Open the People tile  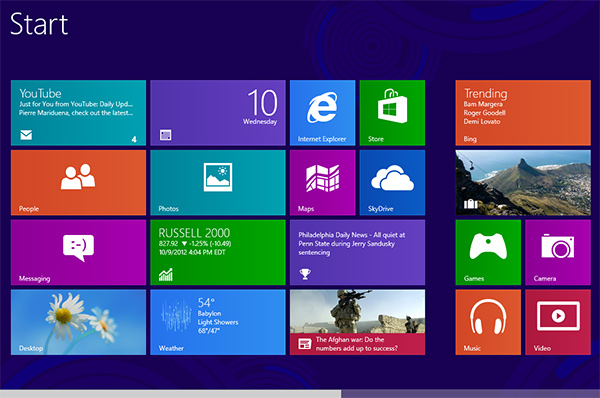click(78, 183)
